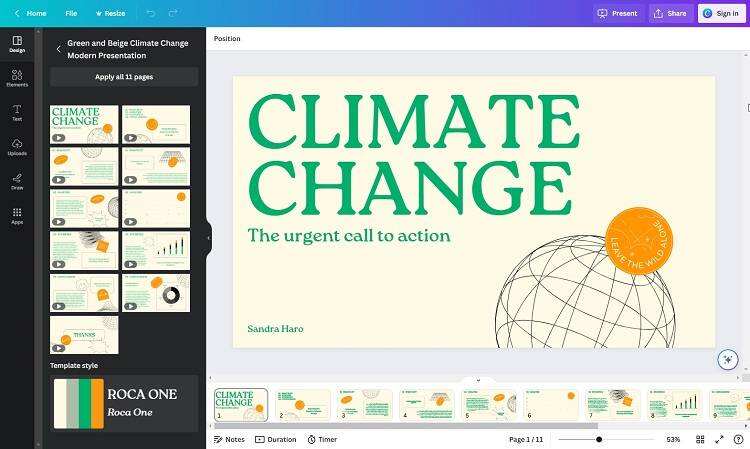Click the Canva assistant magic button
Screen dimensions: 750x449
coord(728,360)
